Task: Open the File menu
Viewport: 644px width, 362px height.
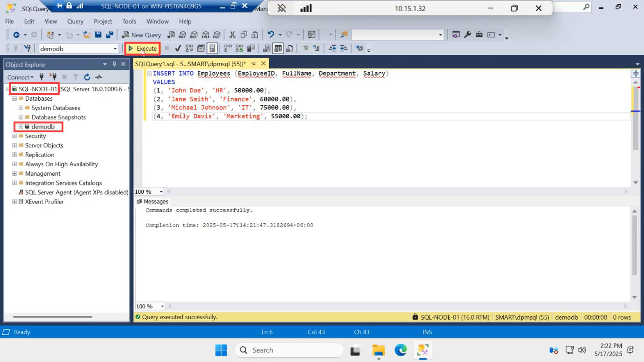Action: pos(9,21)
